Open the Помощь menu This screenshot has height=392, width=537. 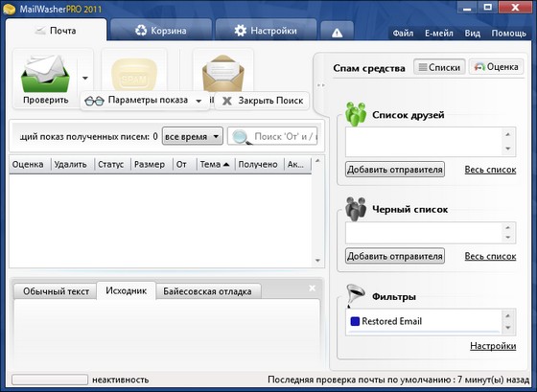tap(508, 34)
